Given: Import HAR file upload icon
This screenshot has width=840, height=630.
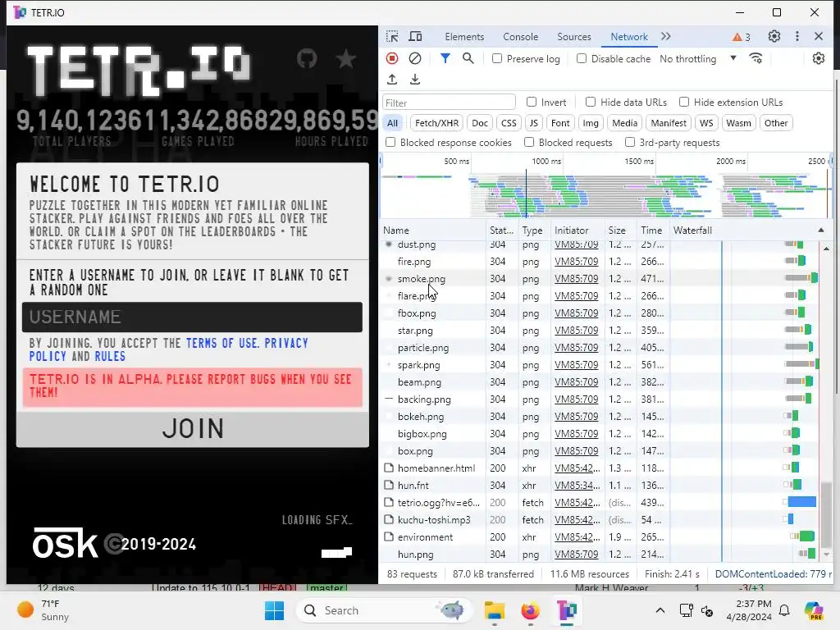Looking at the screenshot, I should coord(392,80).
